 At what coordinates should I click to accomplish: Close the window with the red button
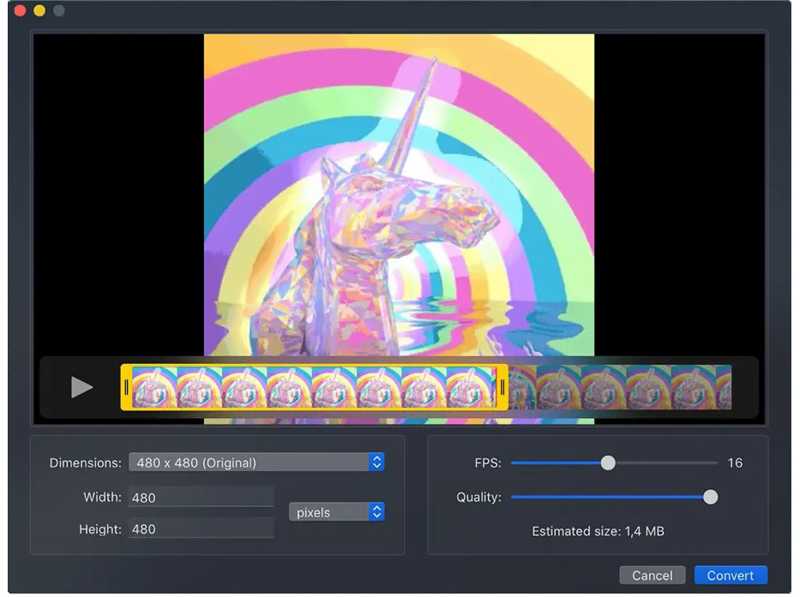[x=20, y=10]
